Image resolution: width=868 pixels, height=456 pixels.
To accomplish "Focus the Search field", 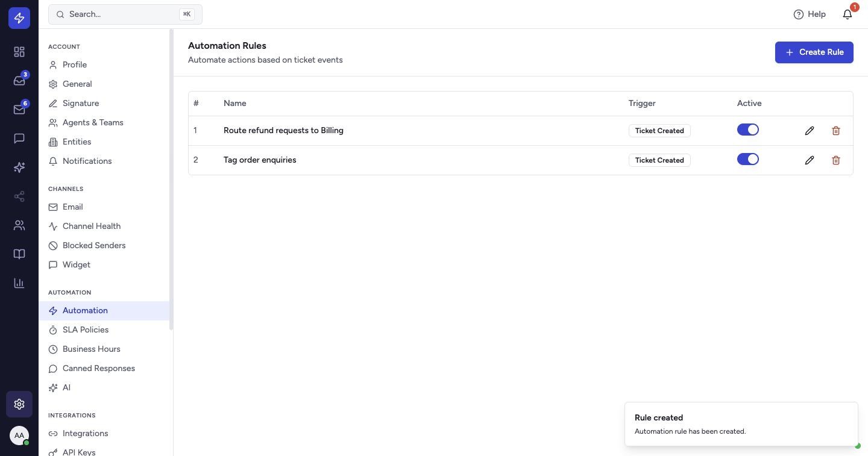I will pos(125,14).
